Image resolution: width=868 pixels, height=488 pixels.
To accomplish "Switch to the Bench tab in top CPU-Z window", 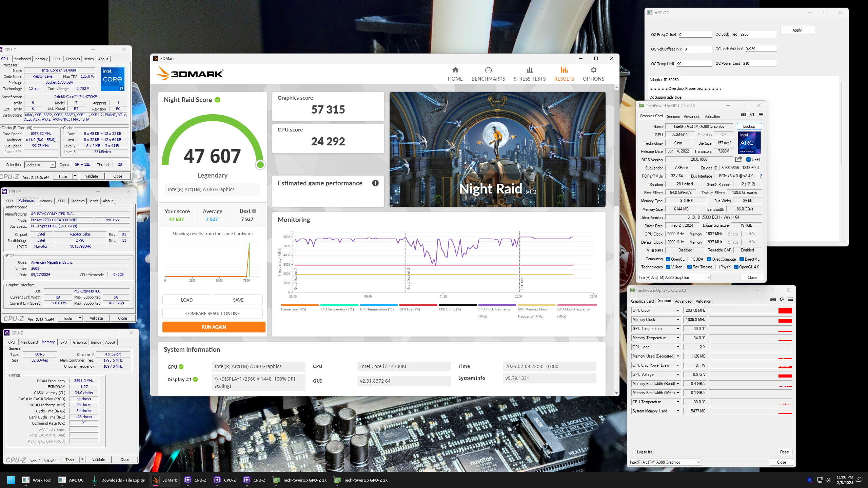I will [x=88, y=59].
